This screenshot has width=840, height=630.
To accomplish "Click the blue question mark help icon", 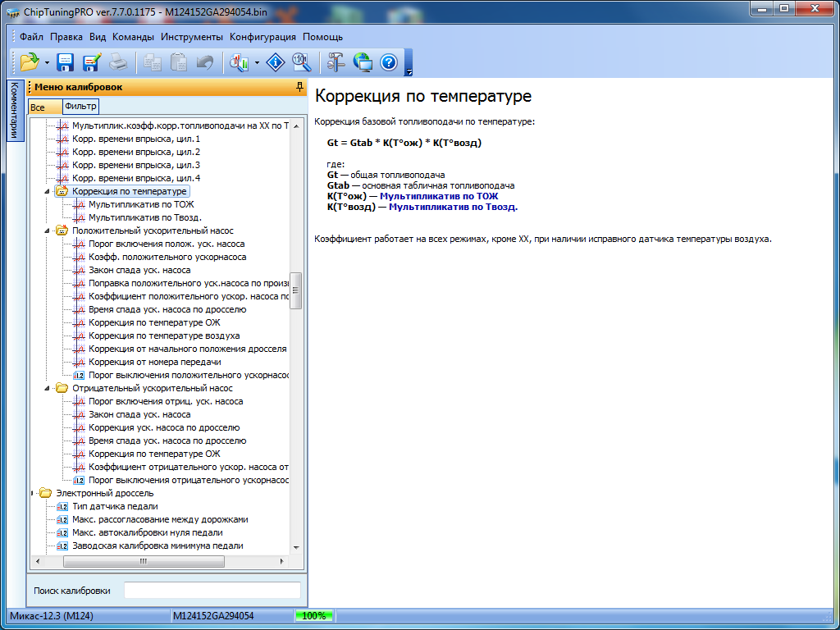I will (389, 62).
